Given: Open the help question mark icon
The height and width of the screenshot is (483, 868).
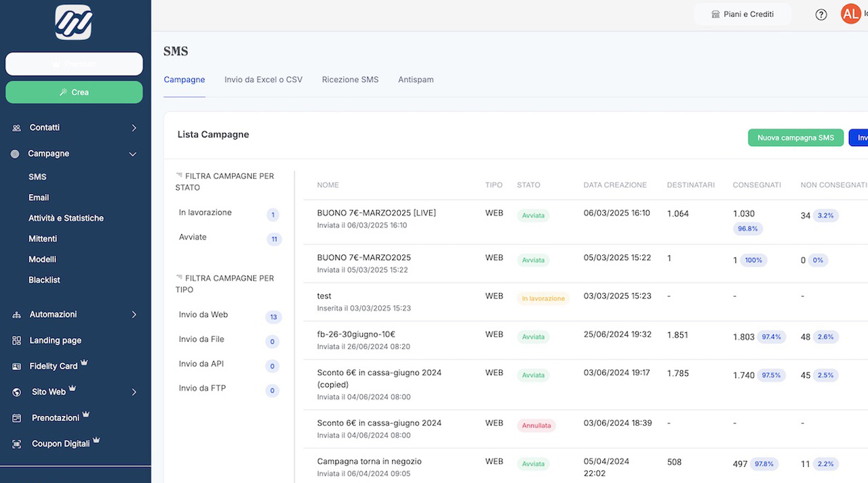Looking at the screenshot, I should [x=821, y=14].
